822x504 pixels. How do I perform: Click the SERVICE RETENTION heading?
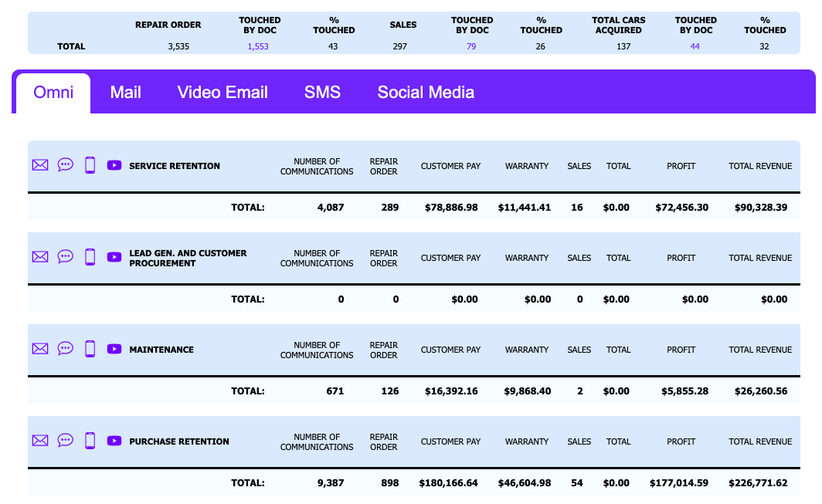coord(175,166)
